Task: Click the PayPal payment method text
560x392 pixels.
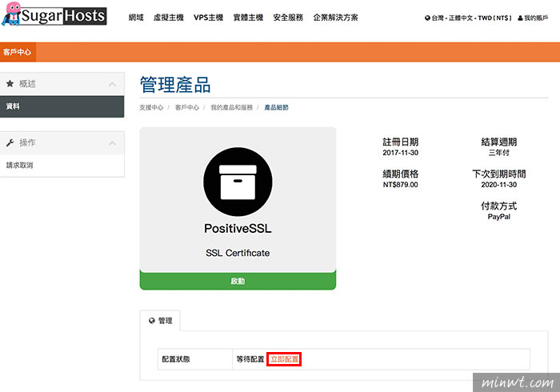Action: click(499, 217)
